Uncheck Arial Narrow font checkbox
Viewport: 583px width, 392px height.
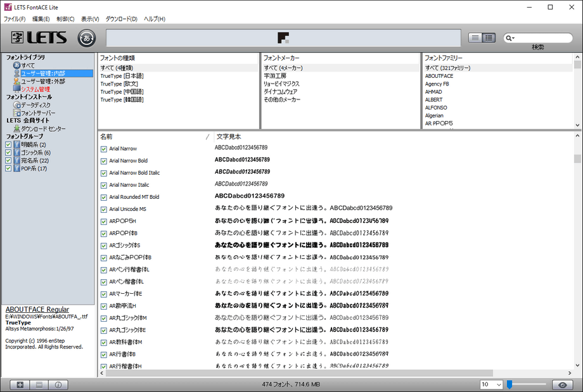click(104, 149)
